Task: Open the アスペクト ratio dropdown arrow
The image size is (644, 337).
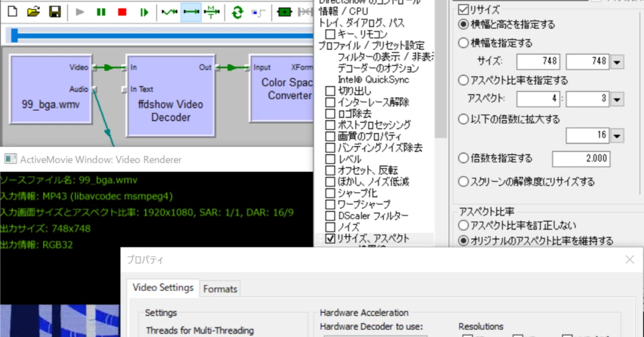Action: (x=618, y=99)
